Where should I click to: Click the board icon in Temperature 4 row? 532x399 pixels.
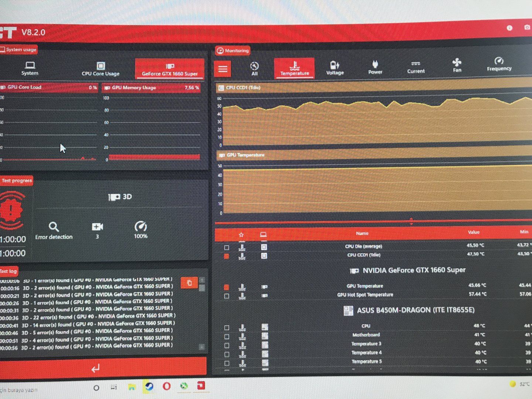[265, 354]
